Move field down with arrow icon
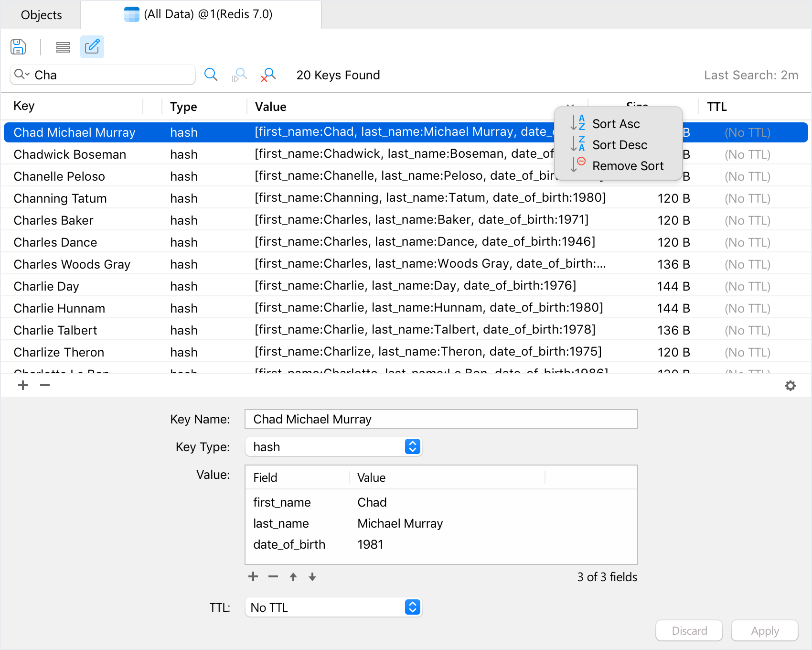The height and width of the screenshot is (650, 812). pyautogui.click(x=312, y=577)
